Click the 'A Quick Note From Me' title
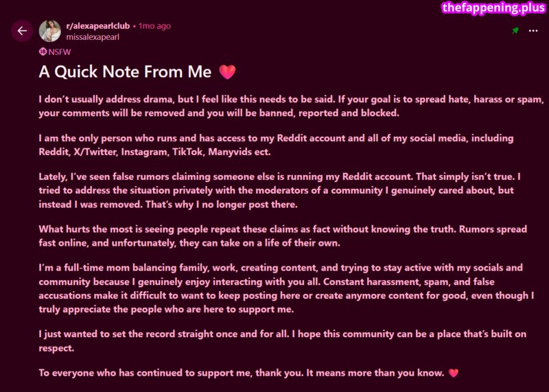This screenshot has width=549, height=392. pos(125,72)
